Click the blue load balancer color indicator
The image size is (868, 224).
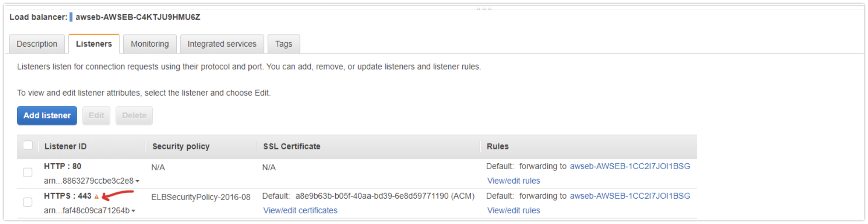point(71,17)
